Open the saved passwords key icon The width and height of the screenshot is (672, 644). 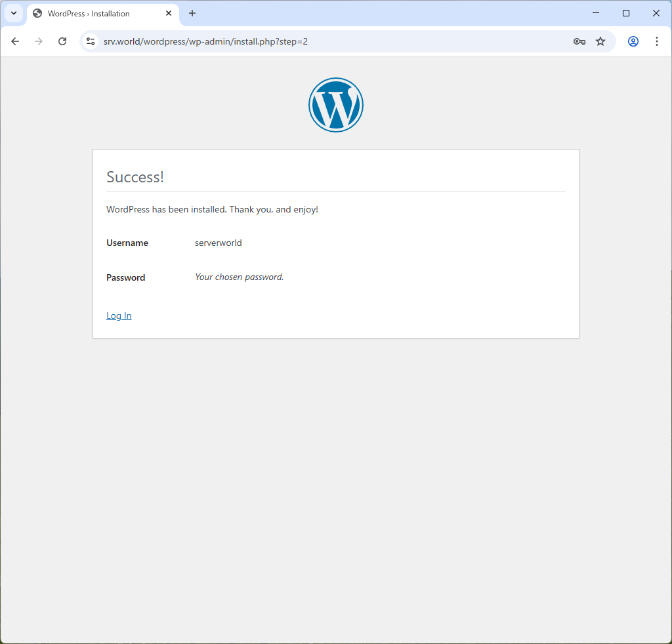click(579, 41)
